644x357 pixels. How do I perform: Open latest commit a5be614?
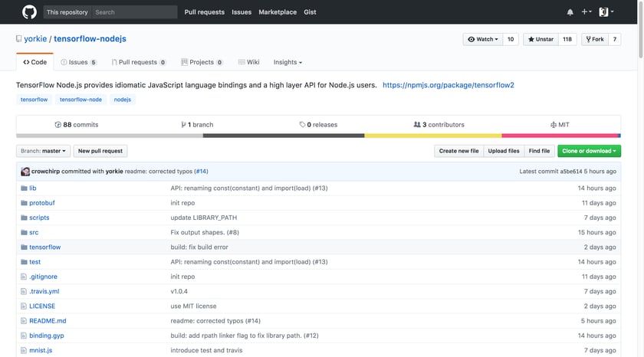click(x=571, y=172)
